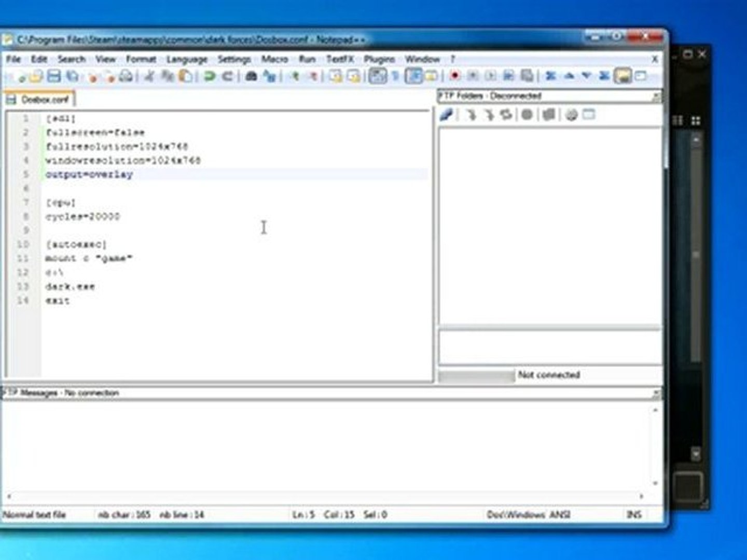Open the Run menu
Viewport: 747px width, 560px height.
pyautogui.click(x=307, y=59)
